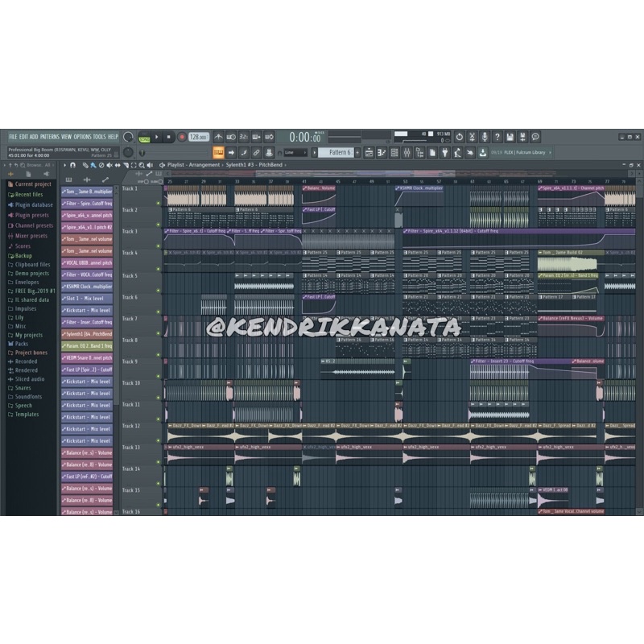Click the wait-for-input-to-start-playing icon

tap(231, 137)
